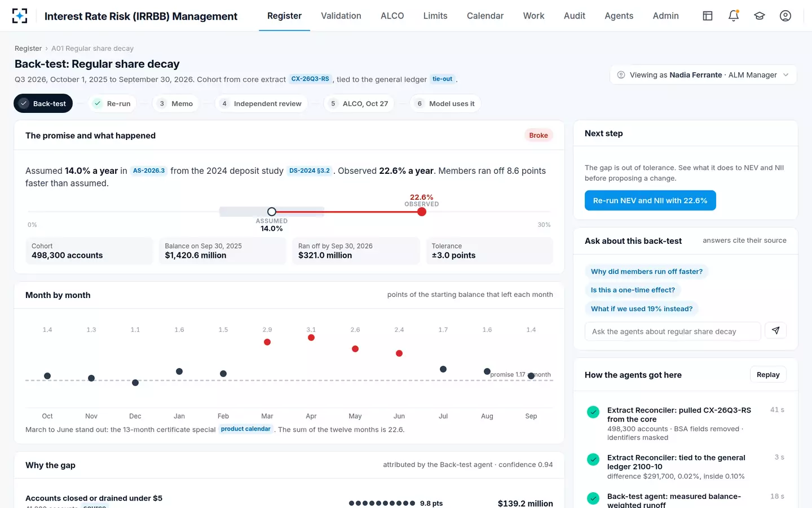Screen dimensions: 812x508
Task: Click the March 2.9 red data point
Action: [267, 342]
